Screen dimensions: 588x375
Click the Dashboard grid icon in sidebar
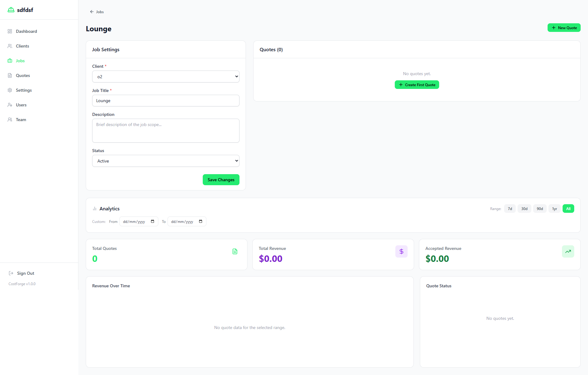10,31
